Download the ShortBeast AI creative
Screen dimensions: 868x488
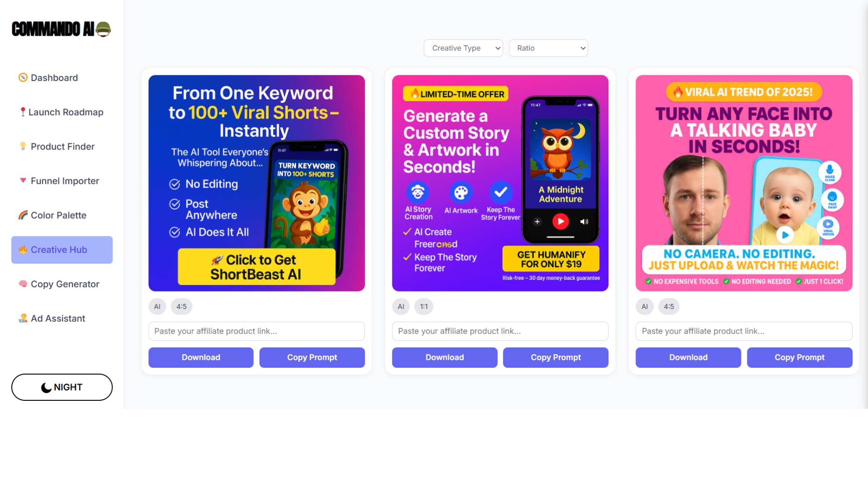click(201, 357)
